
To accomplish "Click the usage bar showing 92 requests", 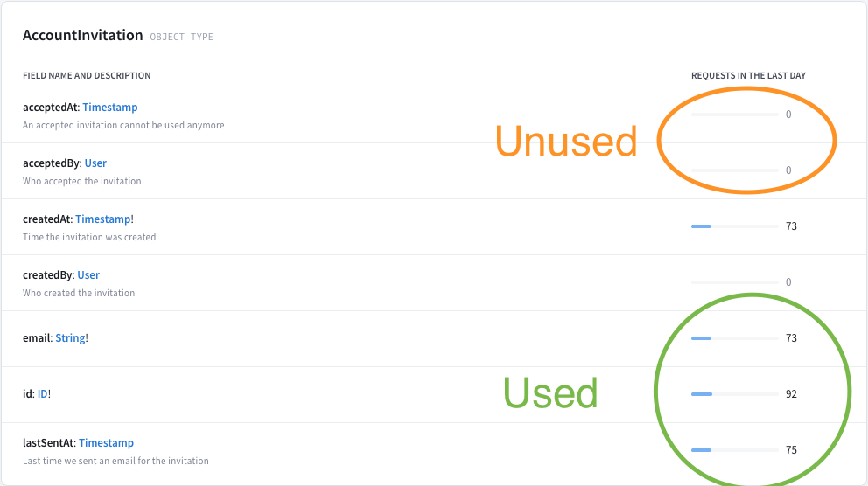I will coord(735,394).
